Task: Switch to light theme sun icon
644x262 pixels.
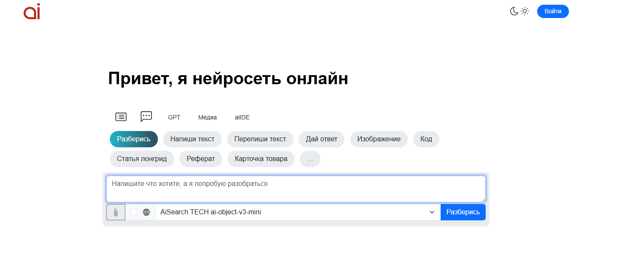Action: (525, 12)
